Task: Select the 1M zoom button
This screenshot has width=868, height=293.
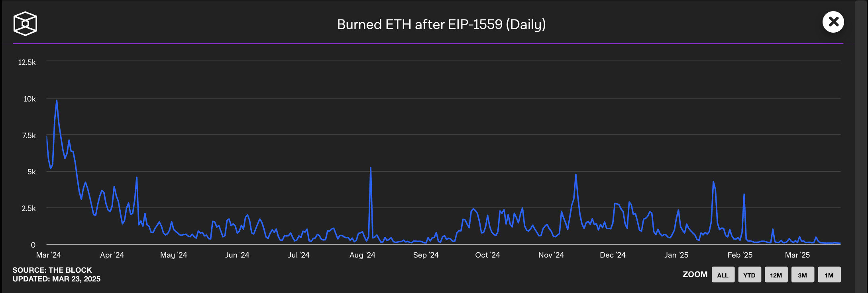Action: (x=829, y=275)
